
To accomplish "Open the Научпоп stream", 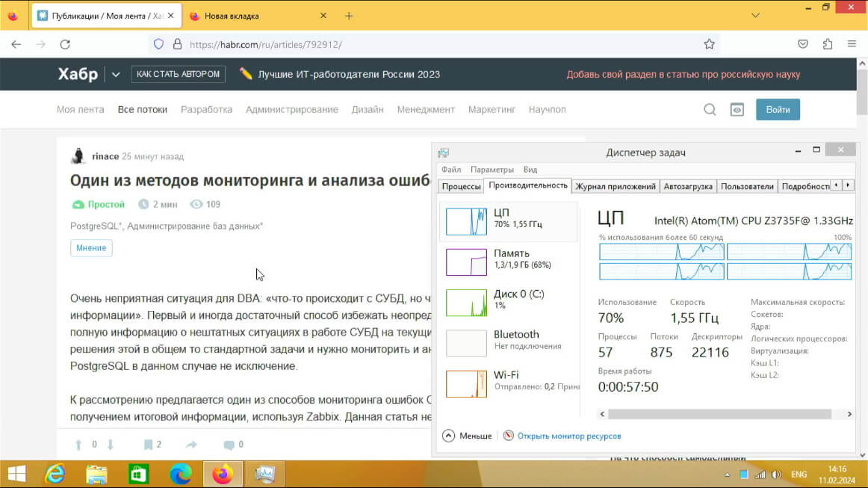I will [x=547, y=110].
